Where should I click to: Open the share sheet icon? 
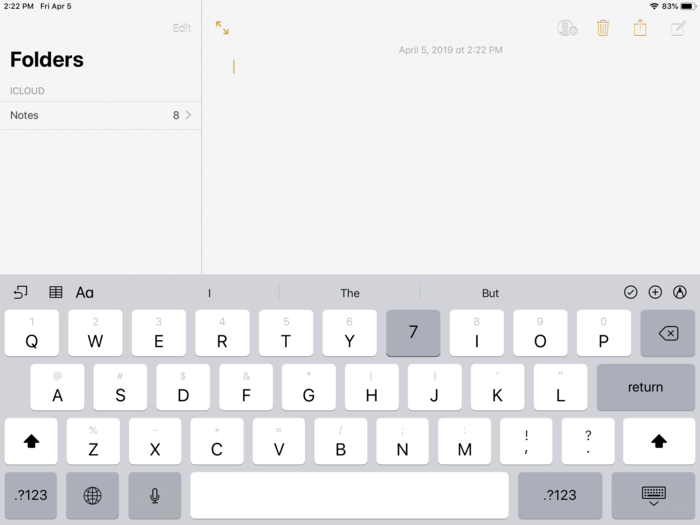(640, 27)
